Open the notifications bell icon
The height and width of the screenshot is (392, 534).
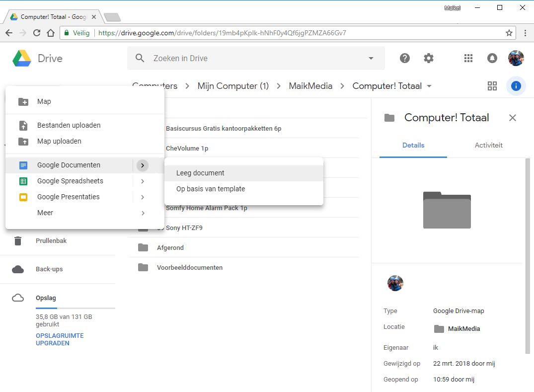point(492,58)
